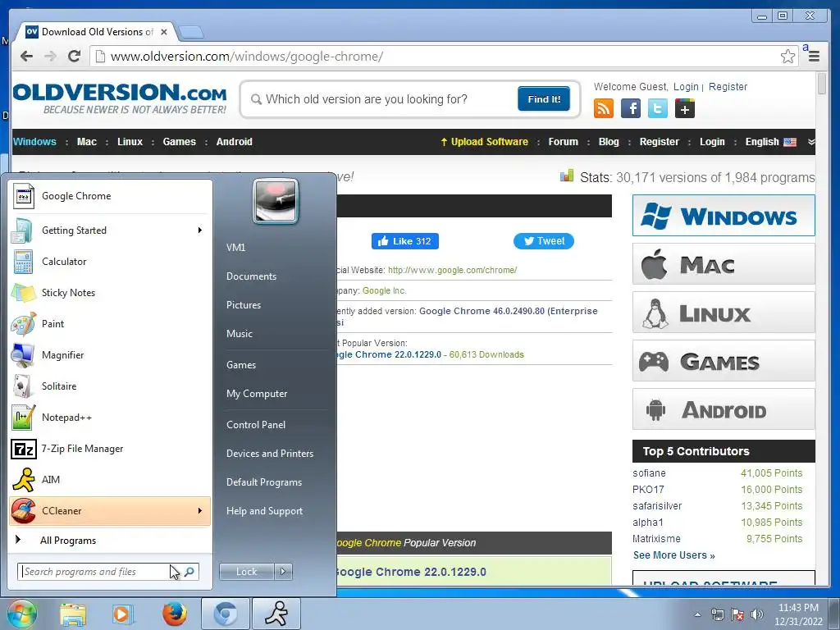Click the user account picture

coord(276,202)
